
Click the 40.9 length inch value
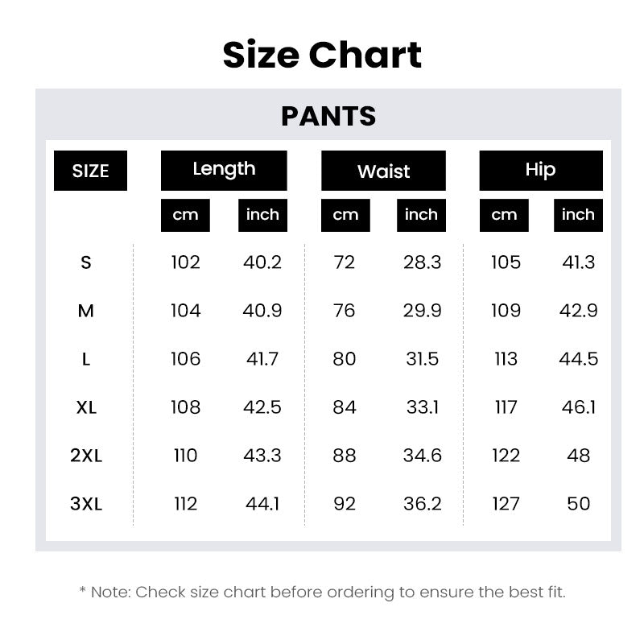(262, 311)
